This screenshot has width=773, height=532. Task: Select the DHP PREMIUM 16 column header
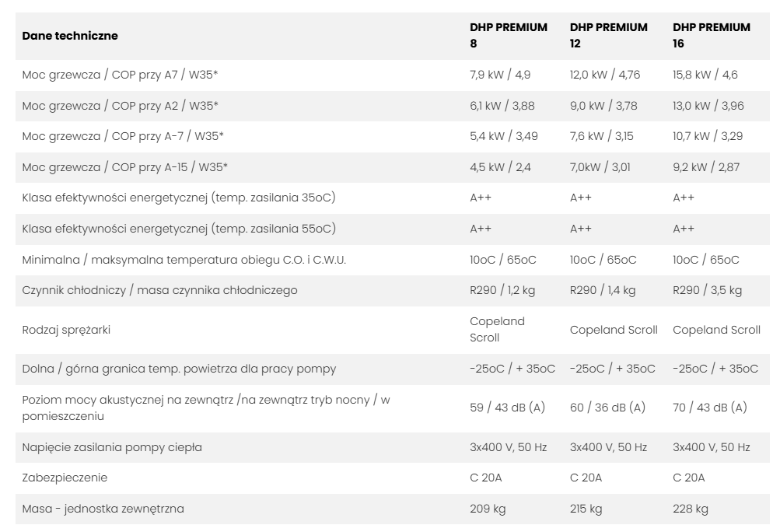click(712, 36)
